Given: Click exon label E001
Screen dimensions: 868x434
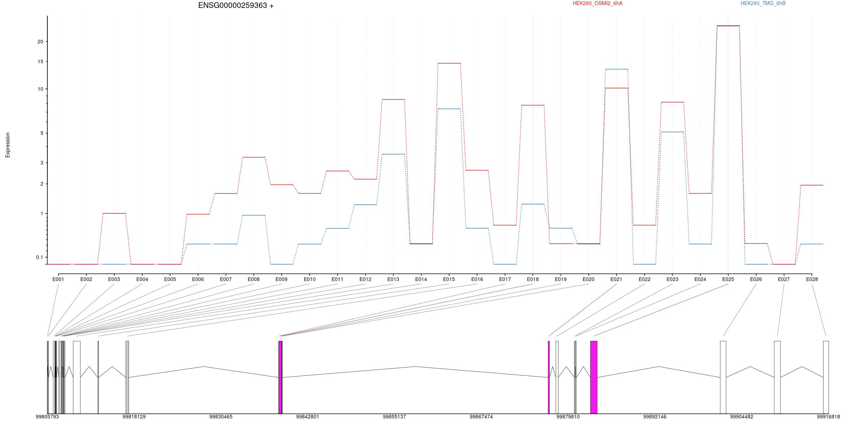Looking at the screenshot, I should pos(58,279).
